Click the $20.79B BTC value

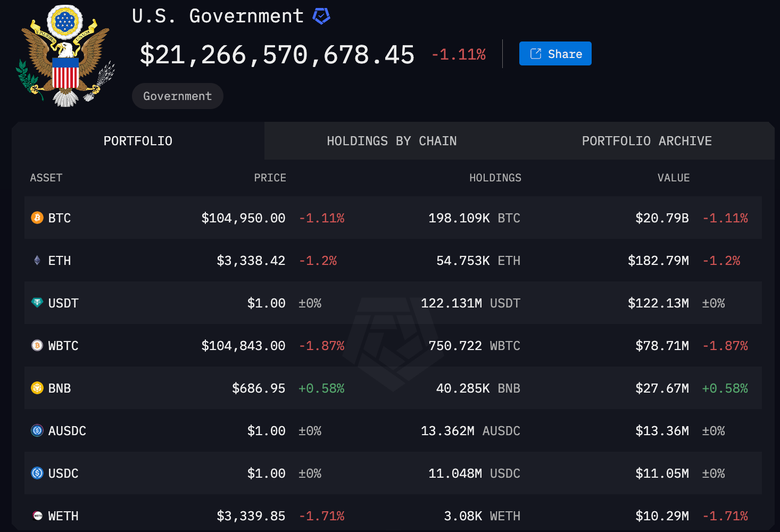662,218
